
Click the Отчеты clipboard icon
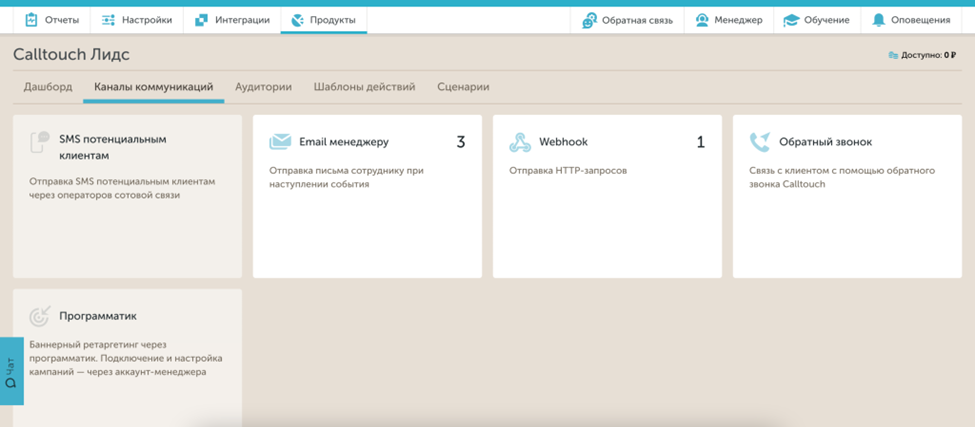click(31, 20)
